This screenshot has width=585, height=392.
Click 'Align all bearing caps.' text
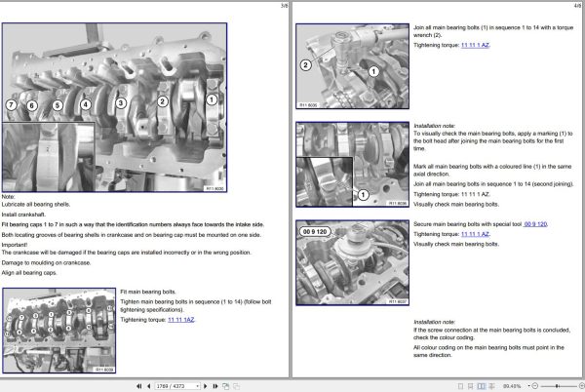pos(29,273)
